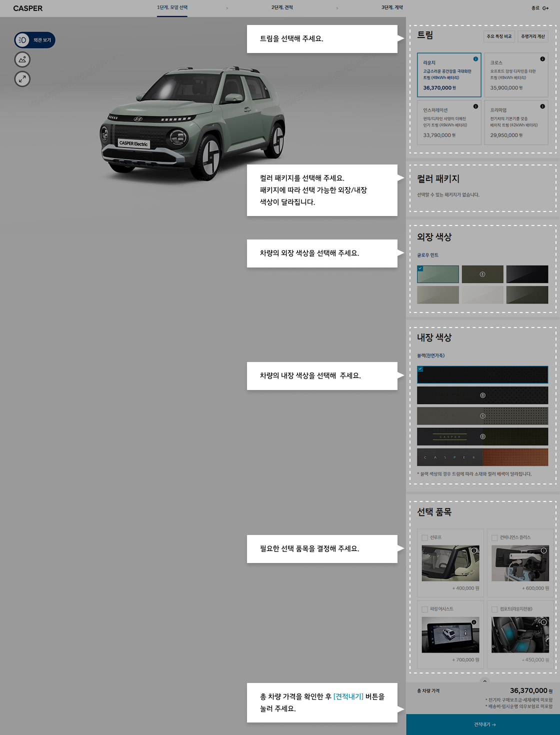The height and width of the screenshot is (735, 560).
Task: Select the checked plain black interior swatch
Action: tap(482, 375)
